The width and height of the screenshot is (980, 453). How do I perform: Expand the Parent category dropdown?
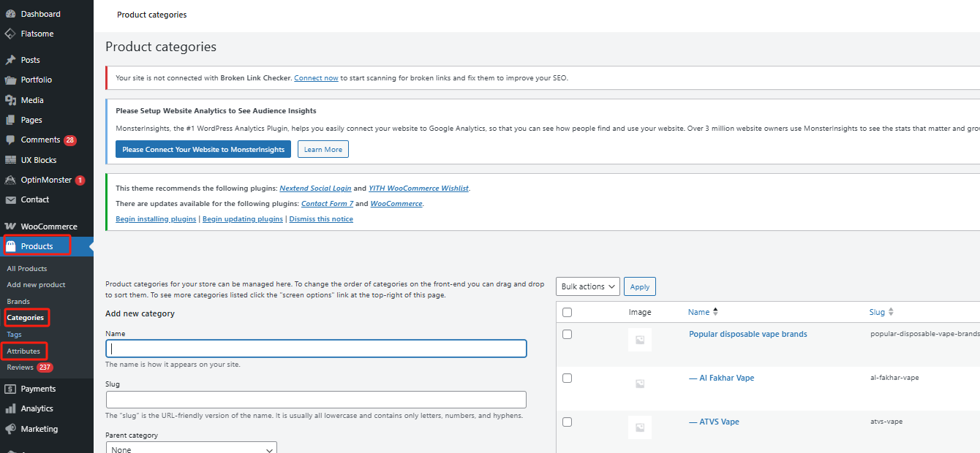coord(191,448)
